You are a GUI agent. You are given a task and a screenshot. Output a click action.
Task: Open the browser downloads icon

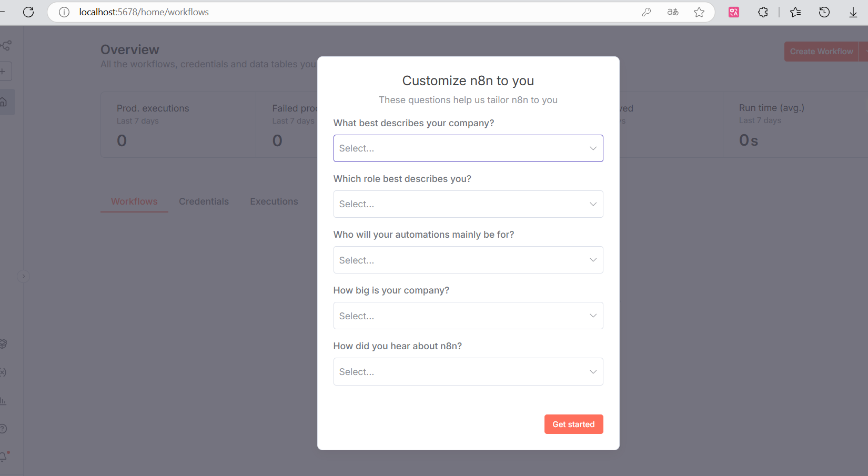pyautogui.click(x=853, y=12)
